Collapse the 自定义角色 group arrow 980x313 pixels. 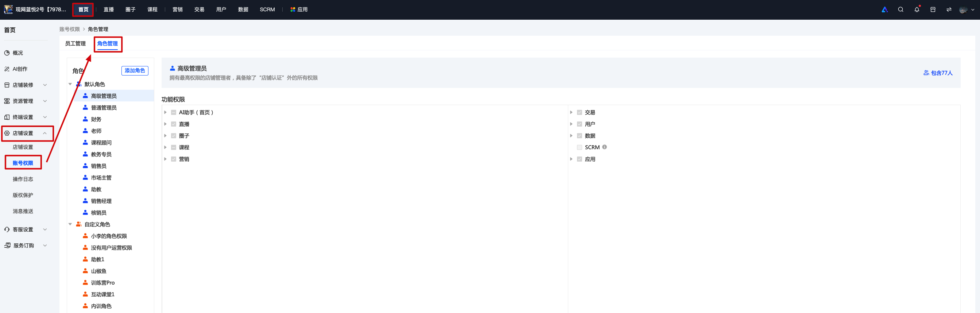pyautogui.click(x=70, y=224)
